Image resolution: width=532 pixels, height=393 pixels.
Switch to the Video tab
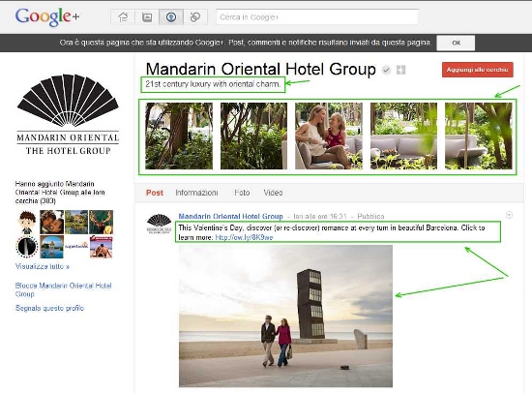point(273,193)
